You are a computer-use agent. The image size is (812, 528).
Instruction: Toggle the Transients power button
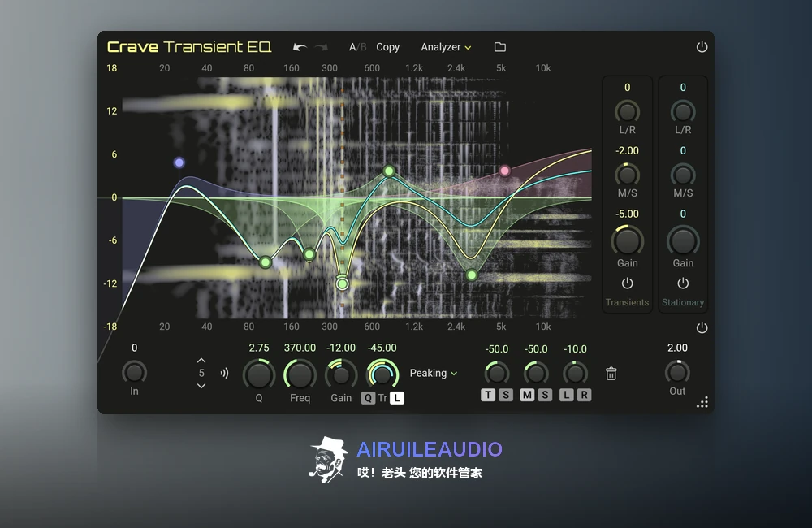pos(627,283)
